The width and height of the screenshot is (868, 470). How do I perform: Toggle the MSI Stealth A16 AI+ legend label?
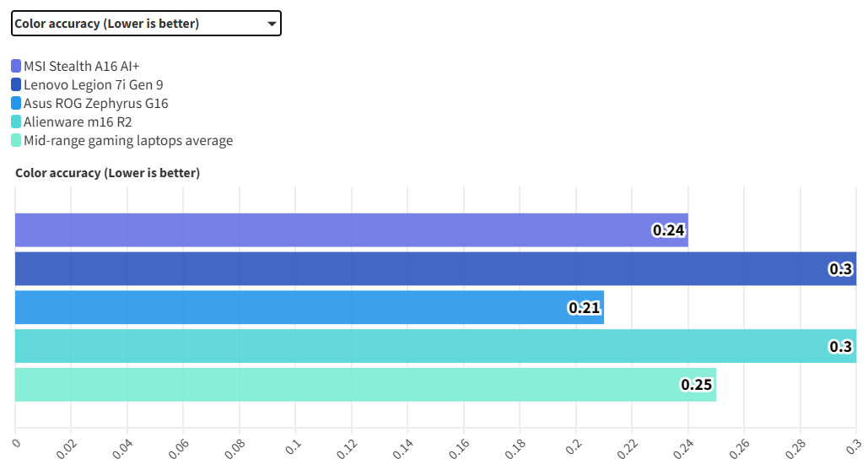click(81, 66)
